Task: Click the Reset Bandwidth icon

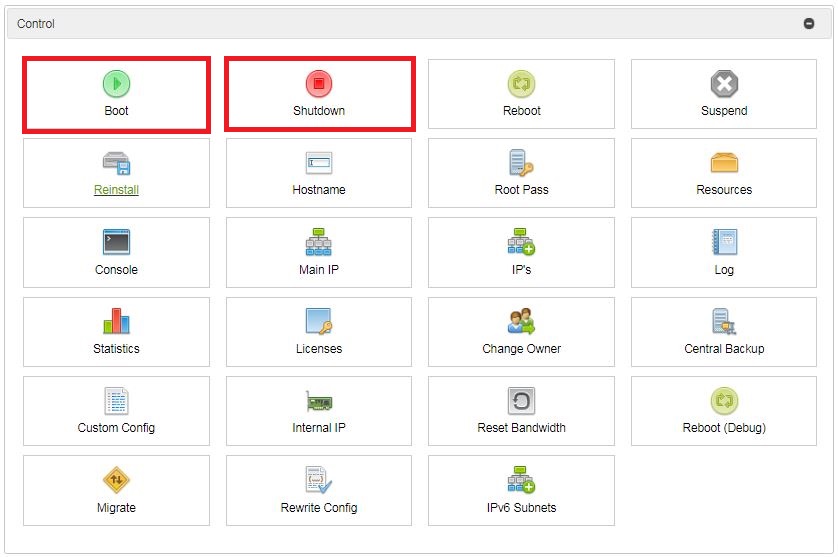Action: tap(521, 401)
